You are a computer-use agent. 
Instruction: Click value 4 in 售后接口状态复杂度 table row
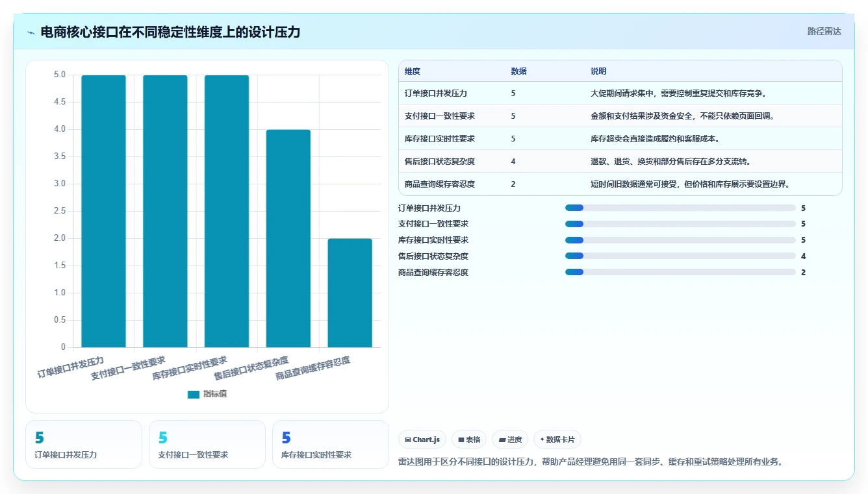coord(513,162)
